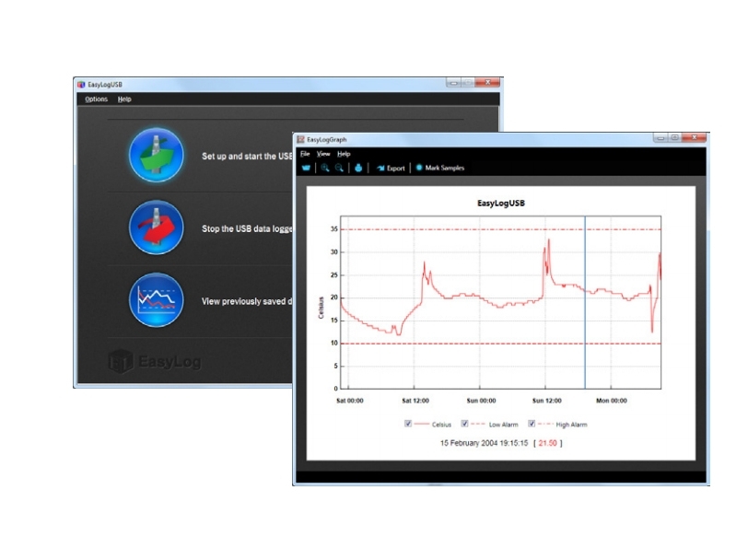Click the 'Sat 12:00' x-axis label

415,401
